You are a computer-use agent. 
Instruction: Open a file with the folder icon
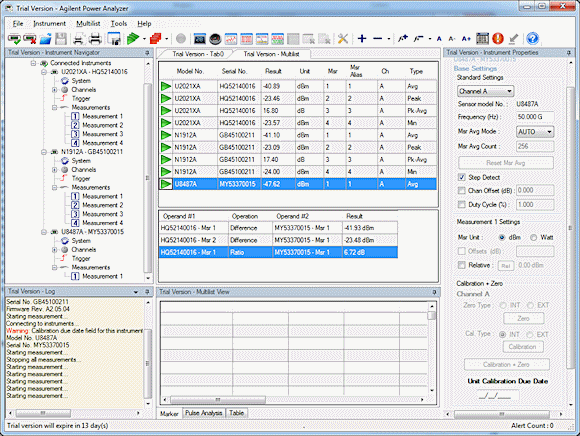[x=45, y=38]
